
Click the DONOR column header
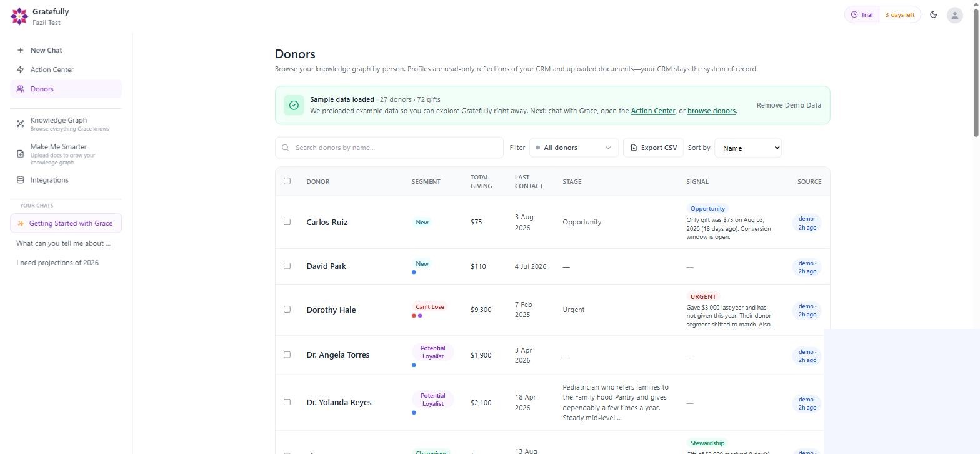click(x=318, y=181)
